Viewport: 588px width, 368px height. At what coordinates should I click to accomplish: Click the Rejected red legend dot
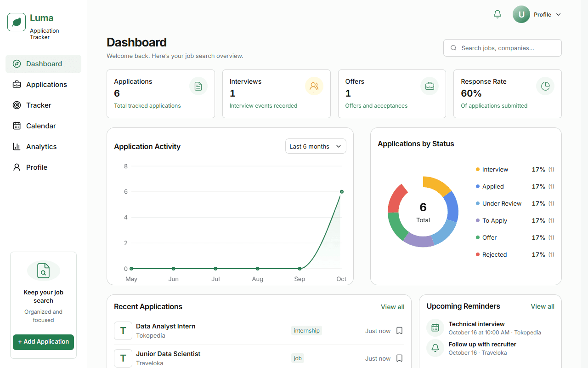pos(478,254)
